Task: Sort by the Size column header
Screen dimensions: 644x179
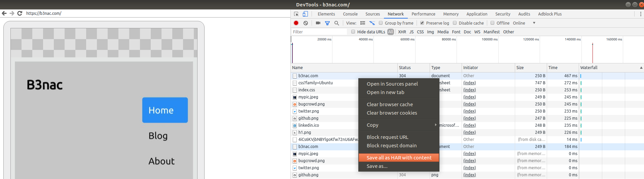Action: coord(531,68)
